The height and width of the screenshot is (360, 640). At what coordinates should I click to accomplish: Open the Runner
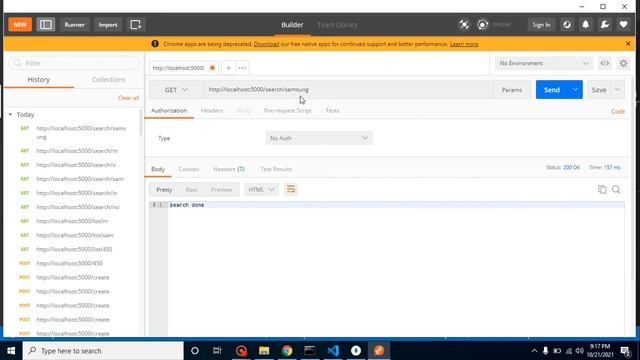pyautogui.click(x=74, y=24)
